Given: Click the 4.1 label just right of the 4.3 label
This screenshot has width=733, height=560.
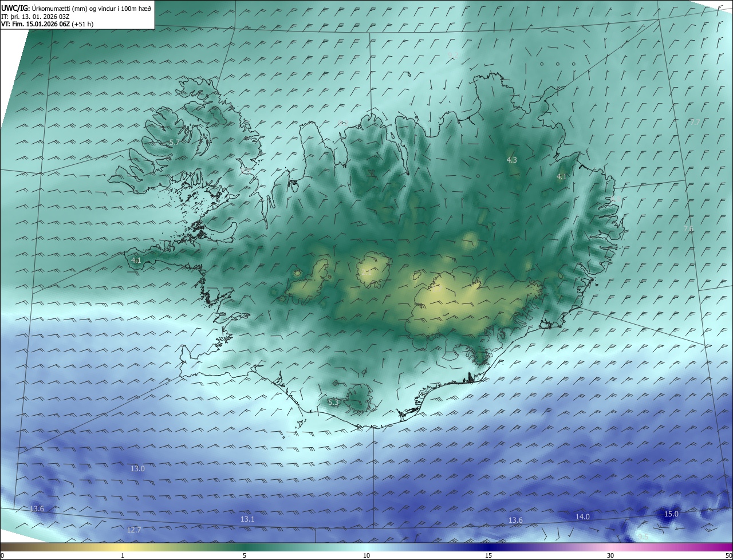Looking at the screenshot, I should (x=562, y=178).
